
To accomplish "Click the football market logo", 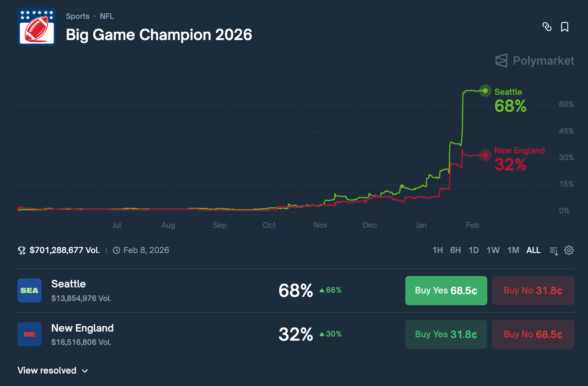I will 37,27.
